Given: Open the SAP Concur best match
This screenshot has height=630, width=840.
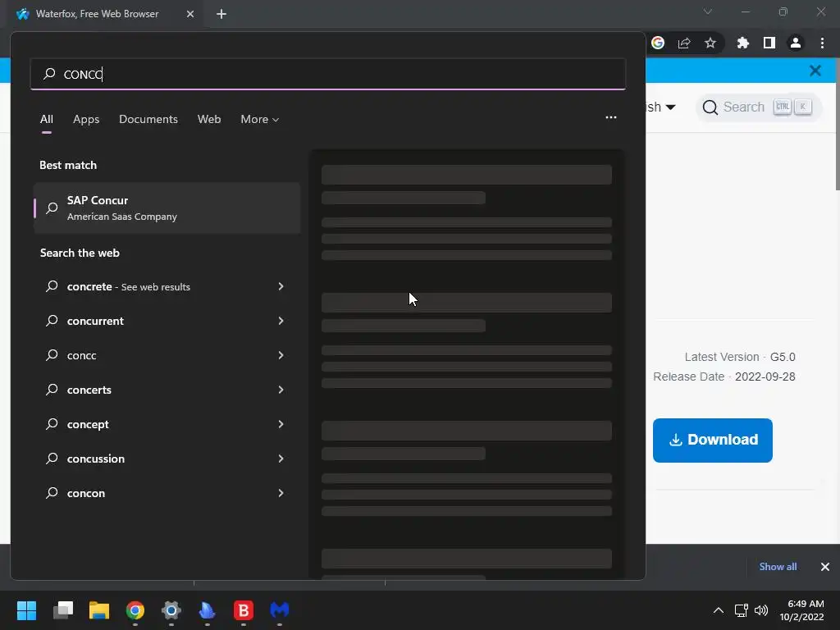Looking at the screenshot, I should click(x=167, y=208).
